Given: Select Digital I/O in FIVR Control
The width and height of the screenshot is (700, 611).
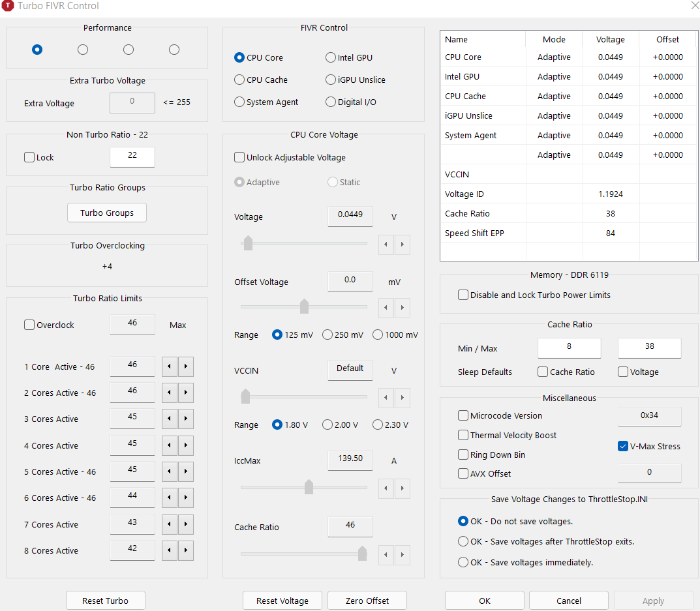Looking at the screenshot, I should [351, 102].
